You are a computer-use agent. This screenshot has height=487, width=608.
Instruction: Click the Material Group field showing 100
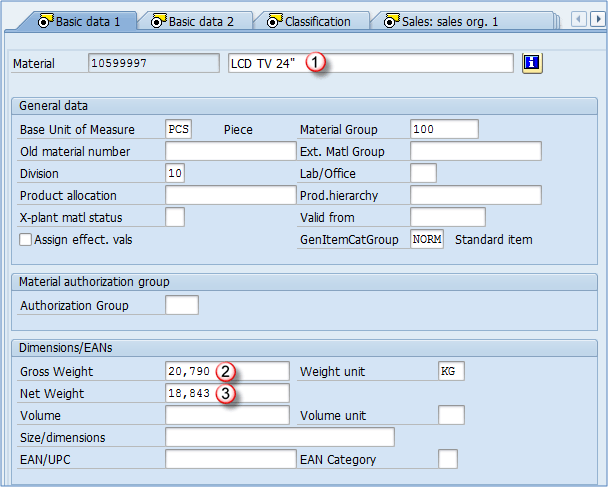(444, 129)
